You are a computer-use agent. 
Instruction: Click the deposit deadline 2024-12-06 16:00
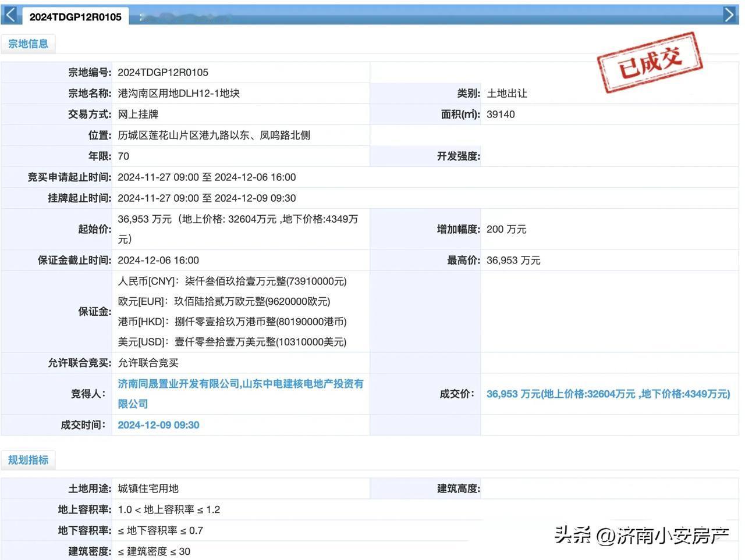[158, 260]
